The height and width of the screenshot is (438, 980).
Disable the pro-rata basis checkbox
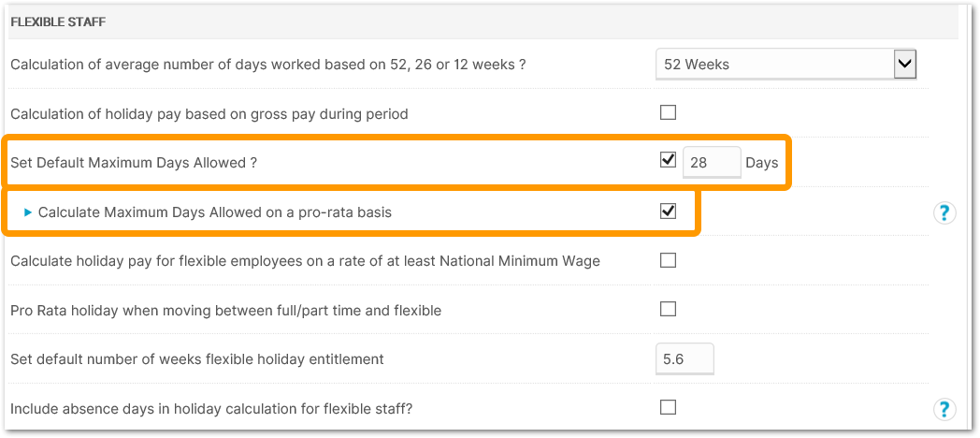(668, 212)
